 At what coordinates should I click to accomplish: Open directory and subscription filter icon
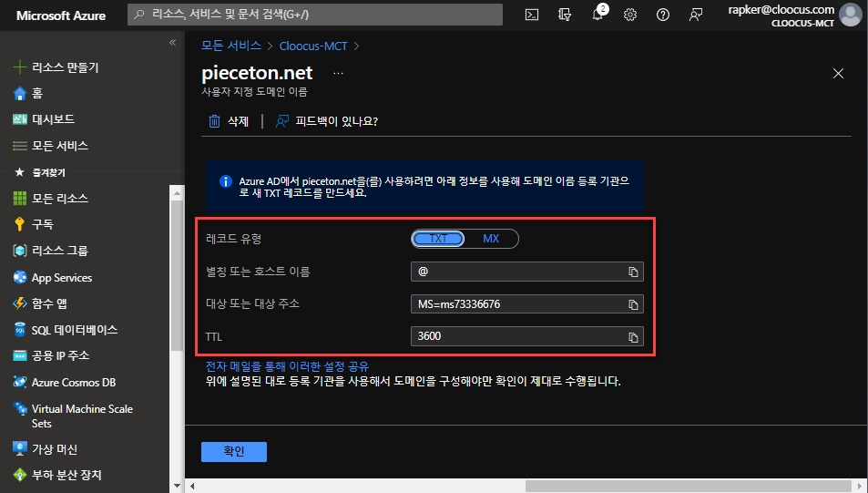pyautogui.click(x=565, y=15)
